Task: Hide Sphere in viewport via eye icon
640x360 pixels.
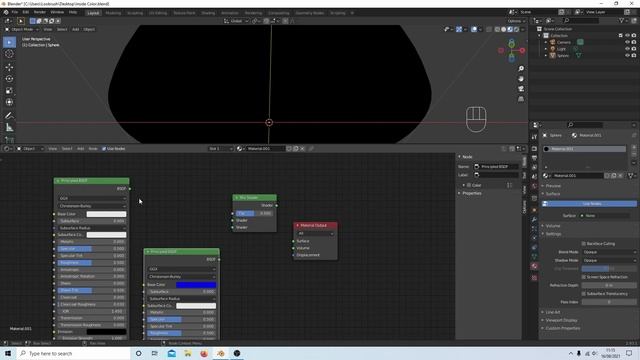Action: (627, 55)
